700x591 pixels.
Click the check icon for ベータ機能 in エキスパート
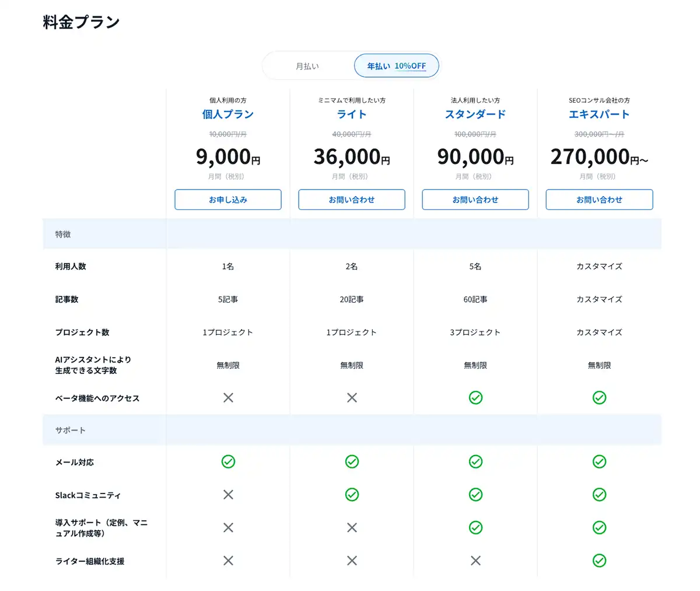599,397
